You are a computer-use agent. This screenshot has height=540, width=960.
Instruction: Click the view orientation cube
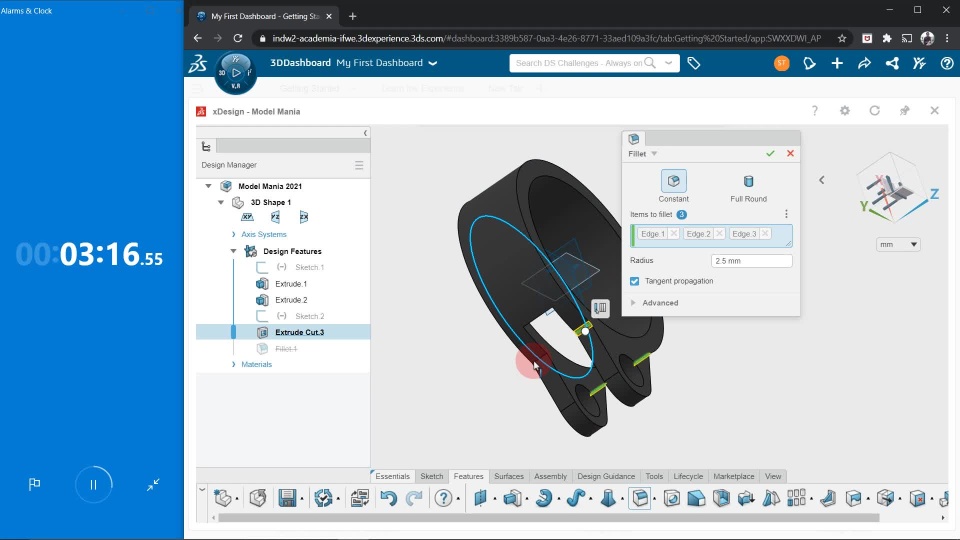coord(893,190)
